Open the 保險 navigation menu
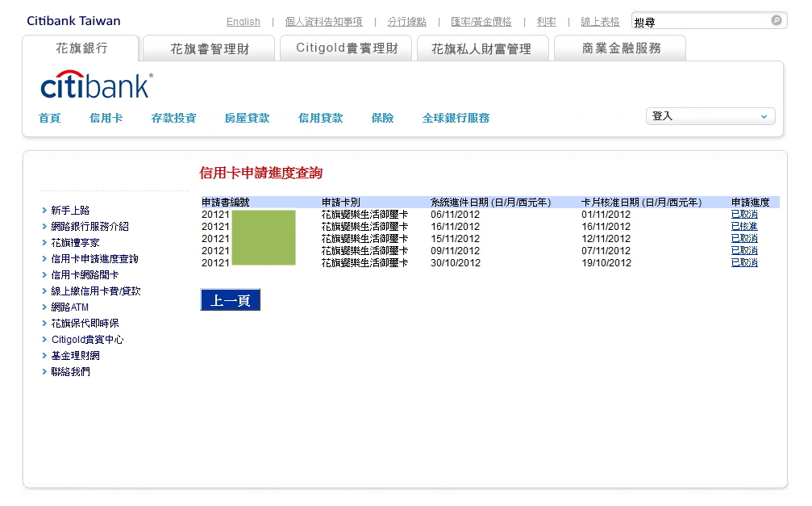Screen dimensions: 812x506 (383, 118)
